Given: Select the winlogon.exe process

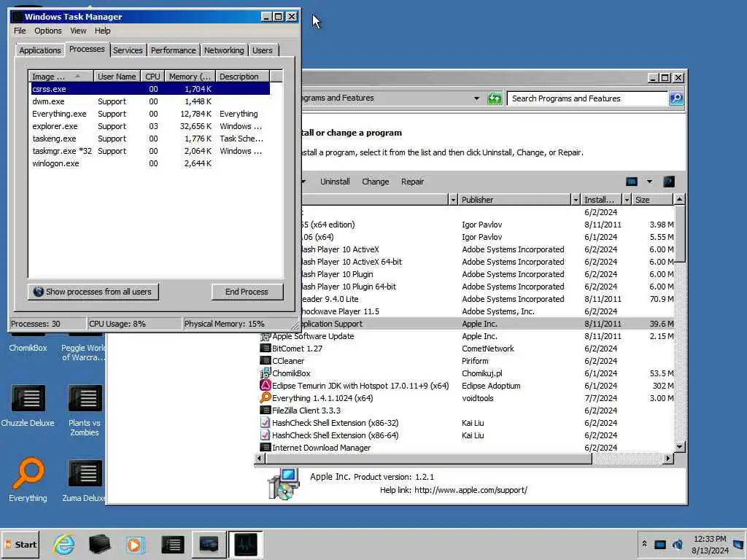Looking at the screenshot, I should (150, 163).
